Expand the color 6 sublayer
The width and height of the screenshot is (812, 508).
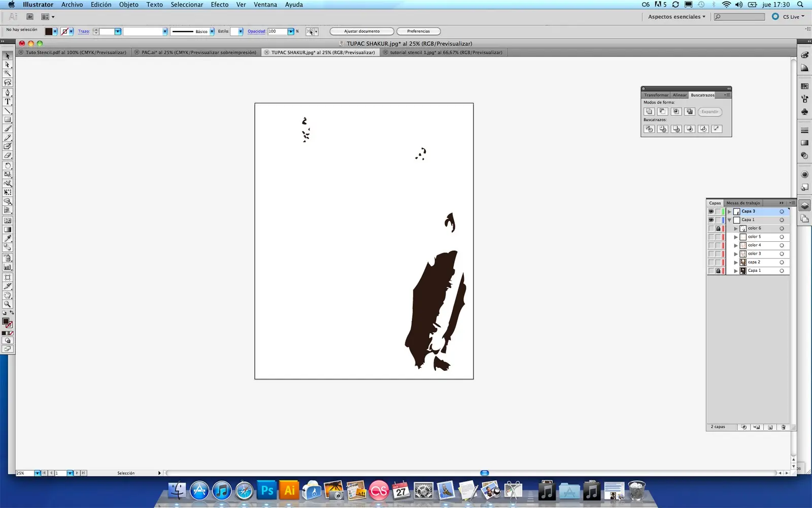[736, 229]
